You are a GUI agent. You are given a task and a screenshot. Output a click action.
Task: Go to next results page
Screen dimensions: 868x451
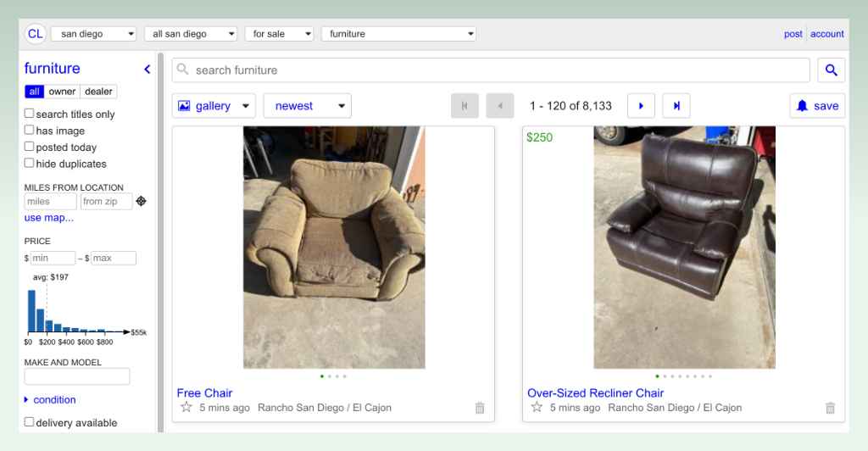click(641, 106)
